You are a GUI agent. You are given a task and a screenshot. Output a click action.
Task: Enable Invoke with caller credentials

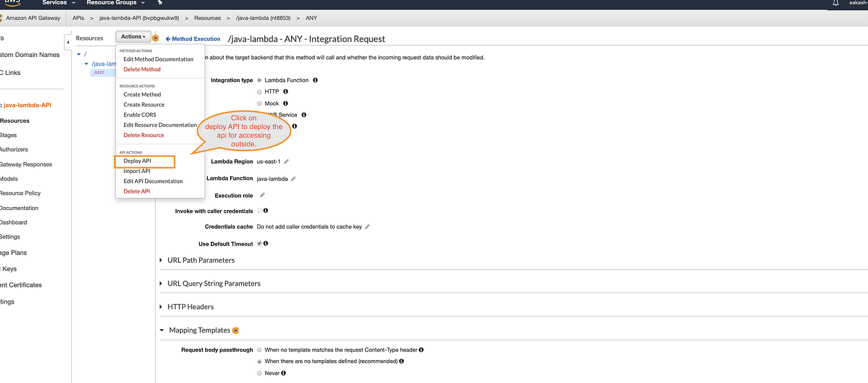[x=259, y=210]
